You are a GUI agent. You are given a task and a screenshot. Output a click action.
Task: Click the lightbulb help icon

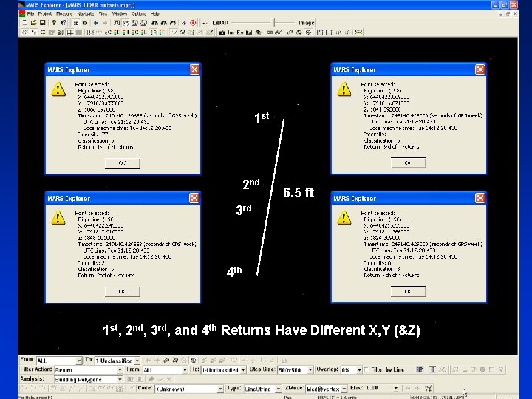click(54, 23)
